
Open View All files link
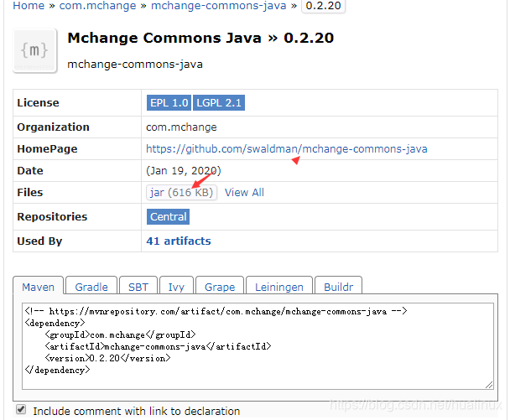pos(244,193)
